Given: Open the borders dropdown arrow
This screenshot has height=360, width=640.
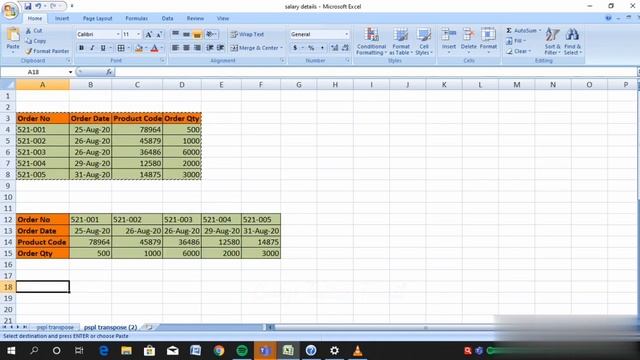Looking at the screenshot, I should (128, 48).
